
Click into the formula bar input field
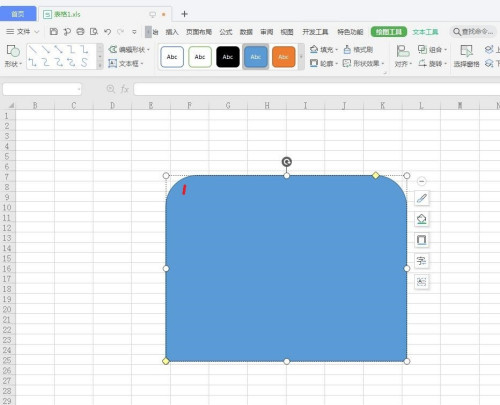pyautogui.click(x=317, y=89)
